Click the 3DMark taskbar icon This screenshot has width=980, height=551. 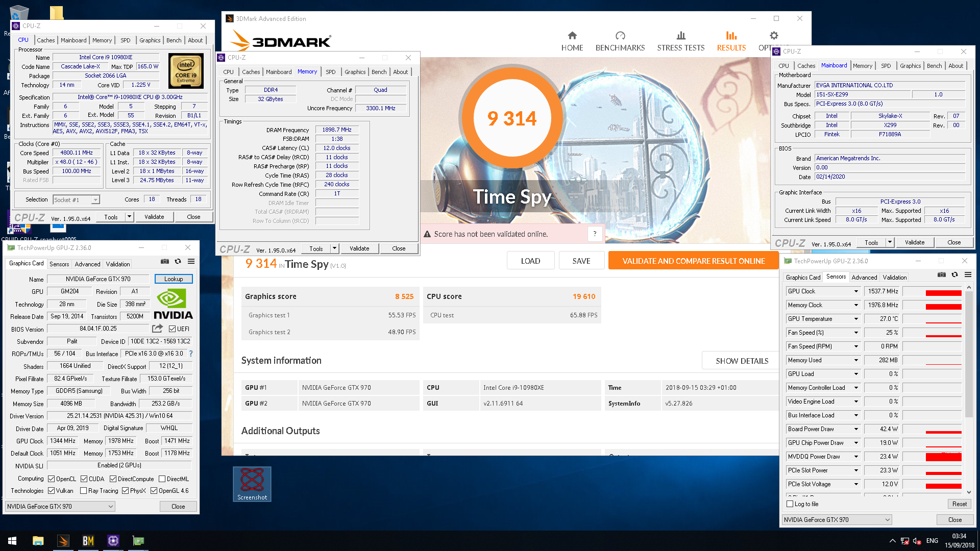(63, 541)
